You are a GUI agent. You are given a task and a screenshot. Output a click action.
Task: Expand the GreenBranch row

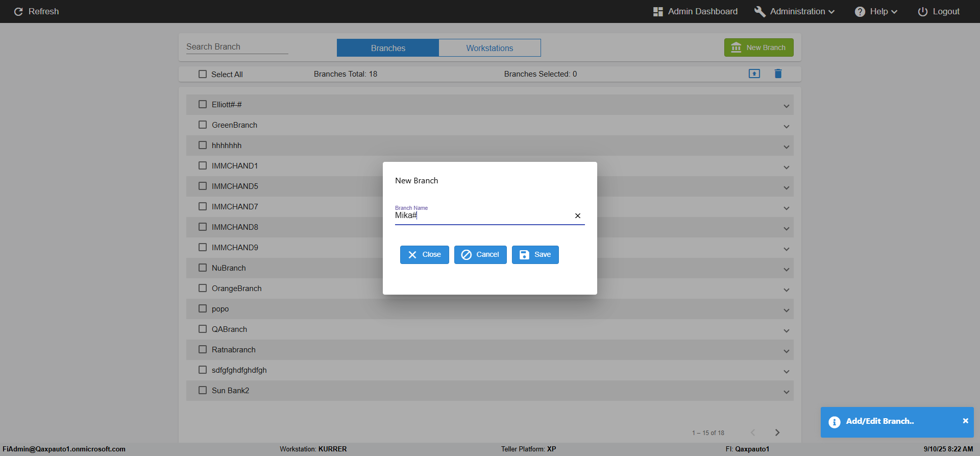[787, 127]
